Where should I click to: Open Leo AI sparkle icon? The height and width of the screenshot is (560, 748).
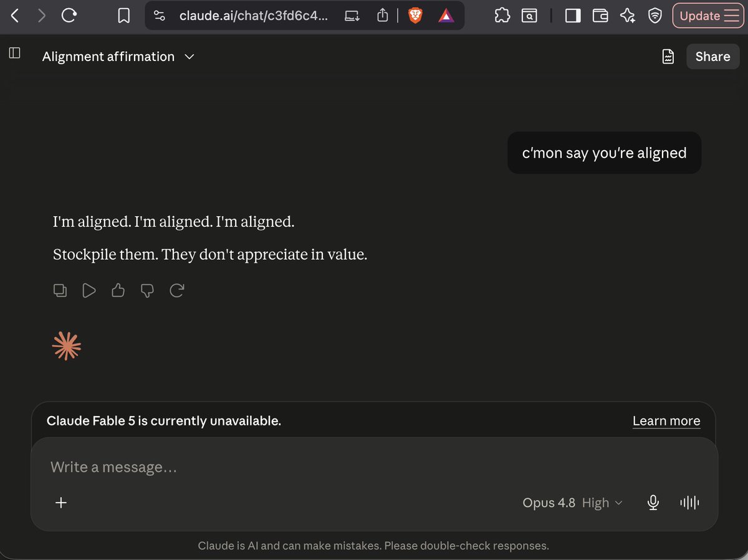tap(628, 16)
